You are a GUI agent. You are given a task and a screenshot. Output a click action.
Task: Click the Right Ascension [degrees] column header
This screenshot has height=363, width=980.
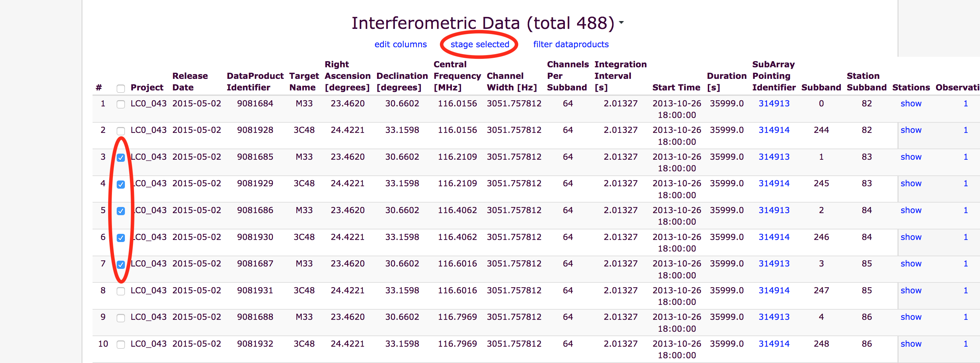(347, 76)
